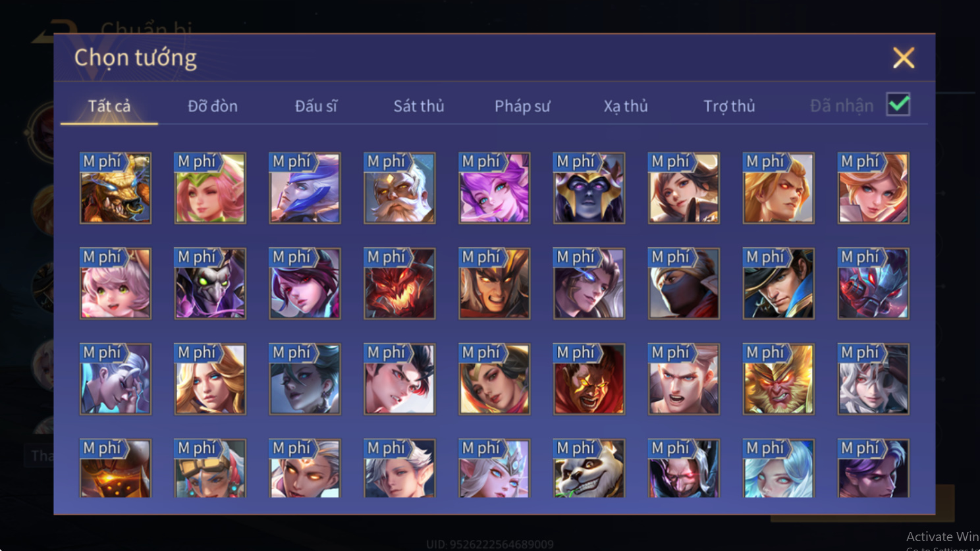Pick the panda hero portrait
Viewport: 980px width, 551px height.
click(x=589, y=468)
